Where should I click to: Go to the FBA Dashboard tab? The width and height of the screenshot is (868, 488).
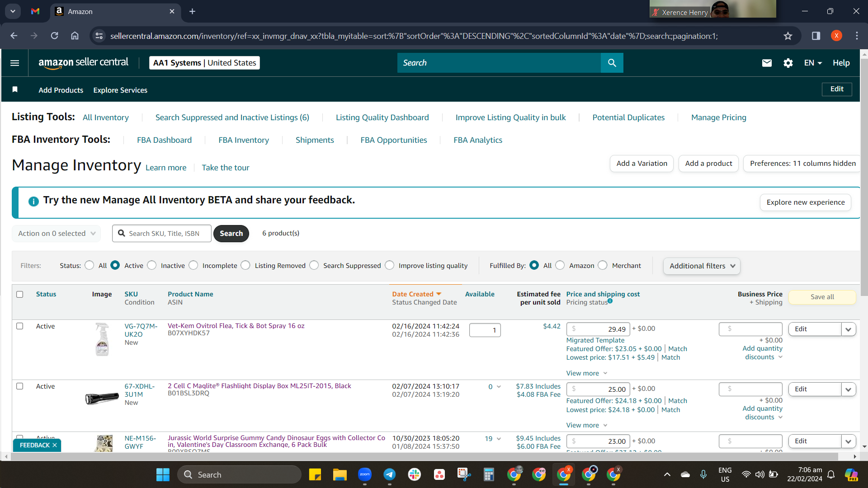point(164,140)
